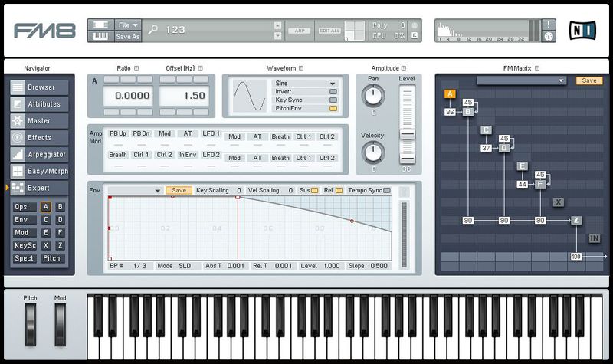This screenshot has height=364, width=613.
Task: Open the Attributes page
Action: (40, 104)
